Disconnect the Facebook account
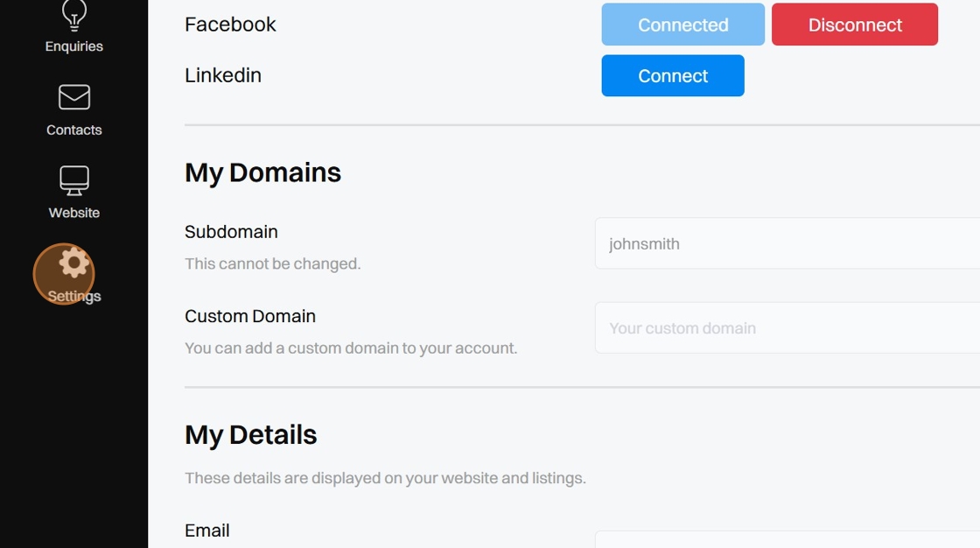The image size is (980, 548). click(x=854, y=25)
